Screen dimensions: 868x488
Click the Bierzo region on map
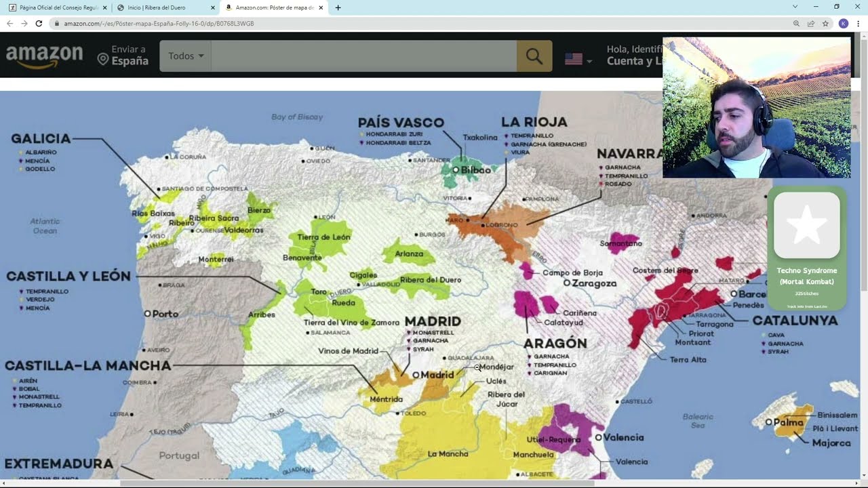pos(259,210)
